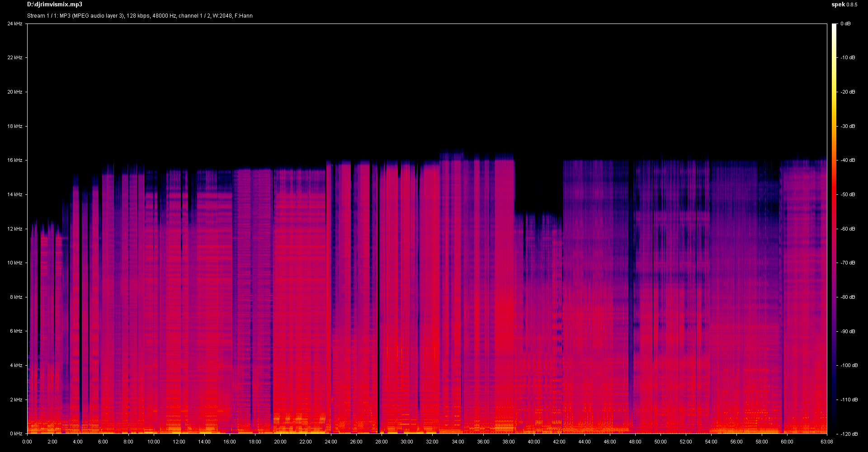Click the -120 dB scale label
This screenshot has height=452, width=868.
coord(848,434)
